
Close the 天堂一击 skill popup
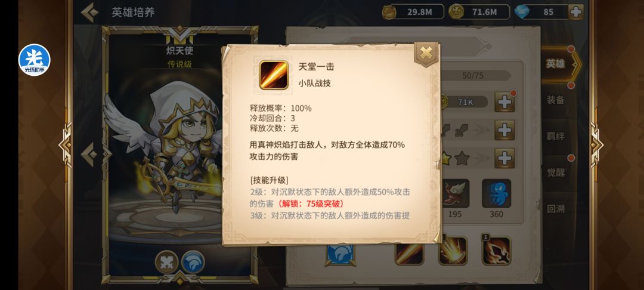426,53
